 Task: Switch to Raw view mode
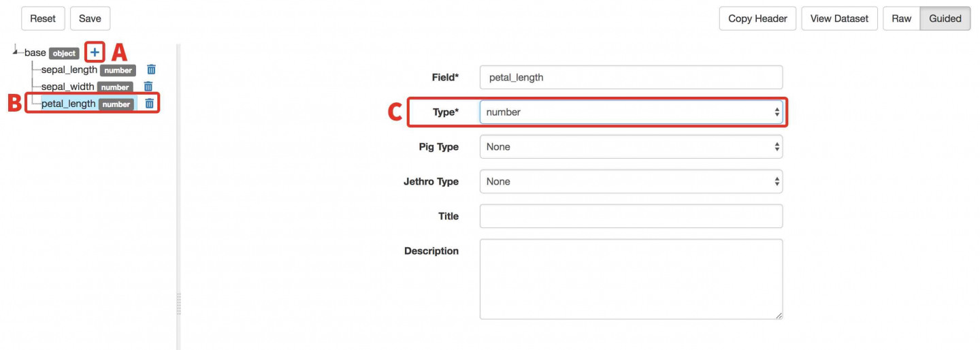click(x=901, y=18)
